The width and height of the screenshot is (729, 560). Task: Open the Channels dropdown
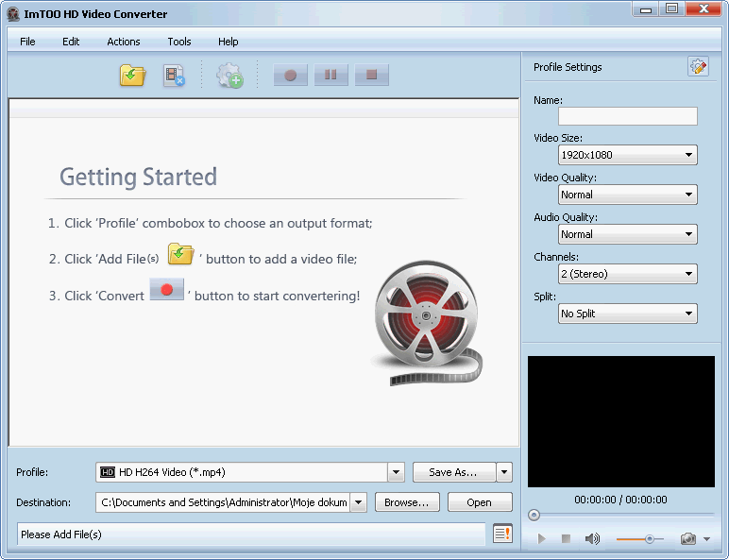click(627, 274)
